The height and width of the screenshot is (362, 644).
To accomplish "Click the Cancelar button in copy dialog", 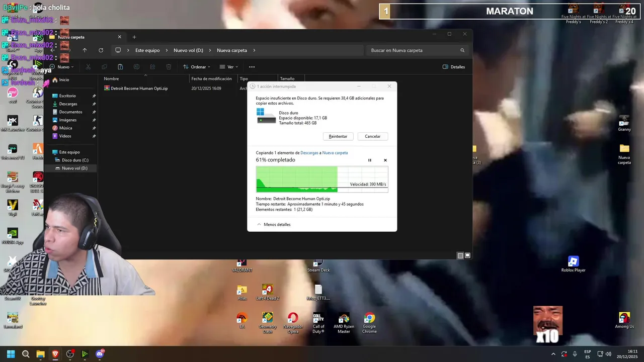I will coord(372,136).
